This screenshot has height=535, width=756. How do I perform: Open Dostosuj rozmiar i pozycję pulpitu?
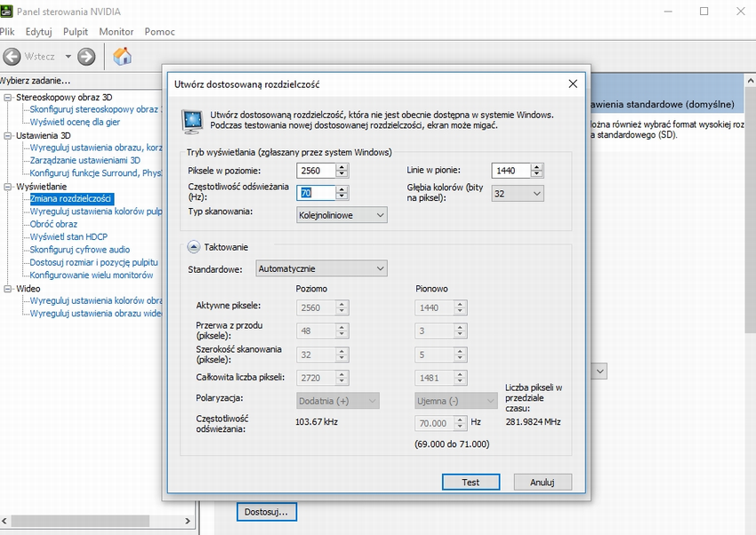pos(93,262)
